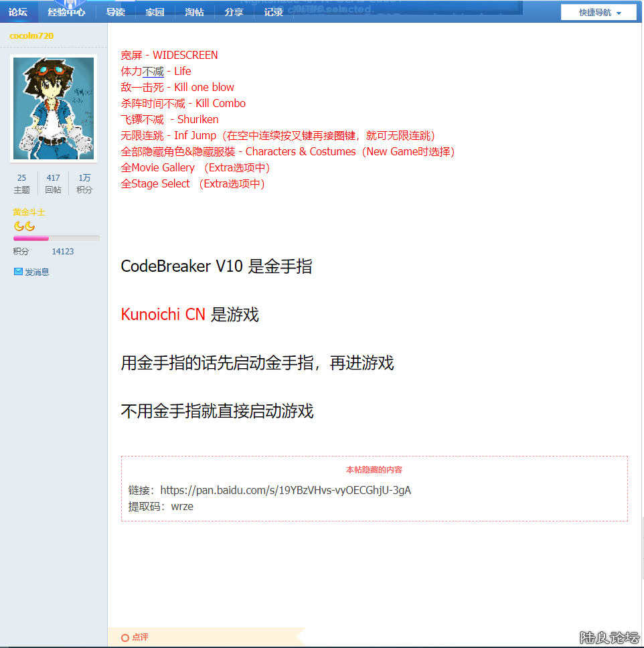View the user's 417 回帖 replies

pyautogui.click(x=53, y=183)
